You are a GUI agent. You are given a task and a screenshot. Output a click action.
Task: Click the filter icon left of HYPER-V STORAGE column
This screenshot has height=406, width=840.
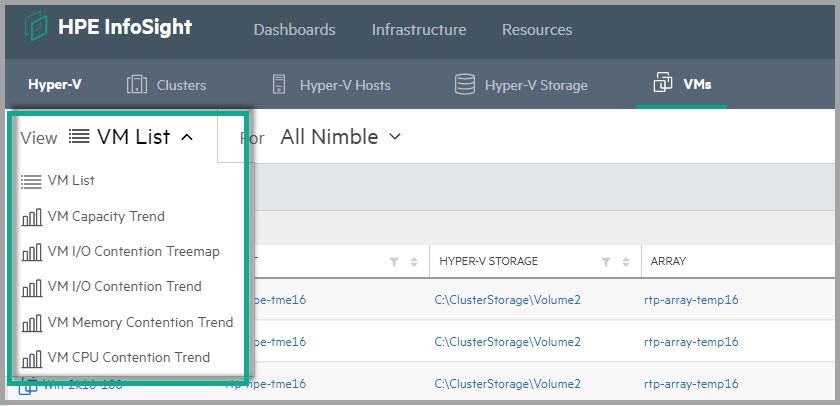click(x=394, y=262)
